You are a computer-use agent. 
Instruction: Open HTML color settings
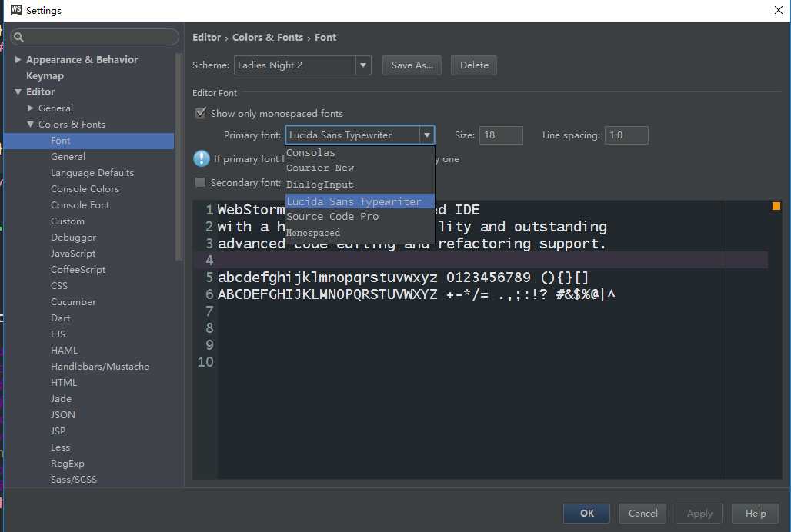click(64, 382)
